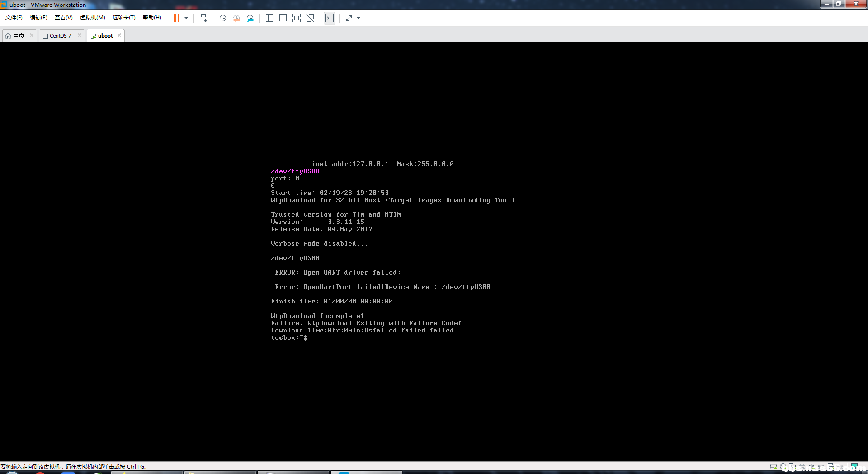
Task: Minimize the VMware Workstation window
Action: [826, 4]
